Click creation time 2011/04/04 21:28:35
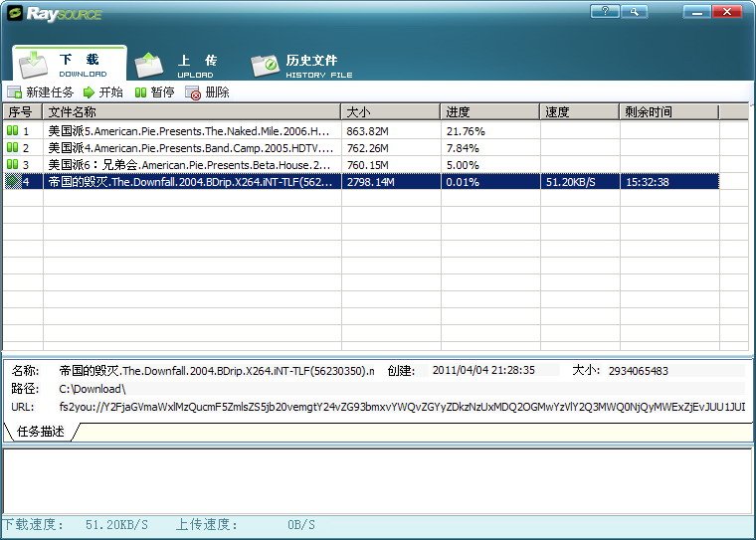The height and width of the screenshot is (540, 756). pyautogui.click(x=483, y=370)
